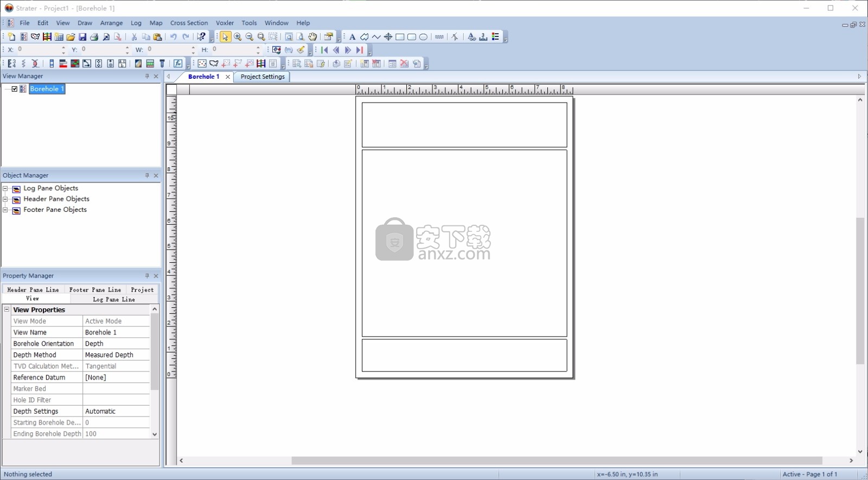Close the Borehole 1 document tab
This screenshot has width=868, height=480.
click(228, 77)
